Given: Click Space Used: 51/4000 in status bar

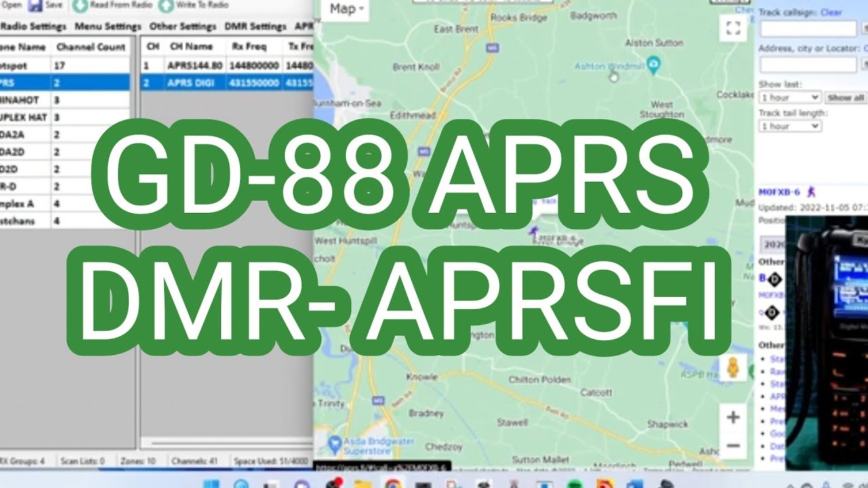Looking at the screenshot, I should coord(271,461).
